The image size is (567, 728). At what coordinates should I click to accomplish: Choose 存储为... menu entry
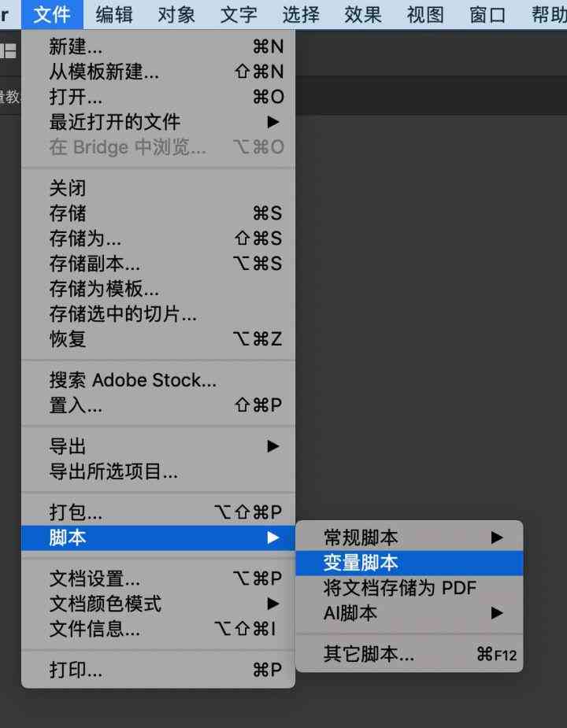coord(158,238)
